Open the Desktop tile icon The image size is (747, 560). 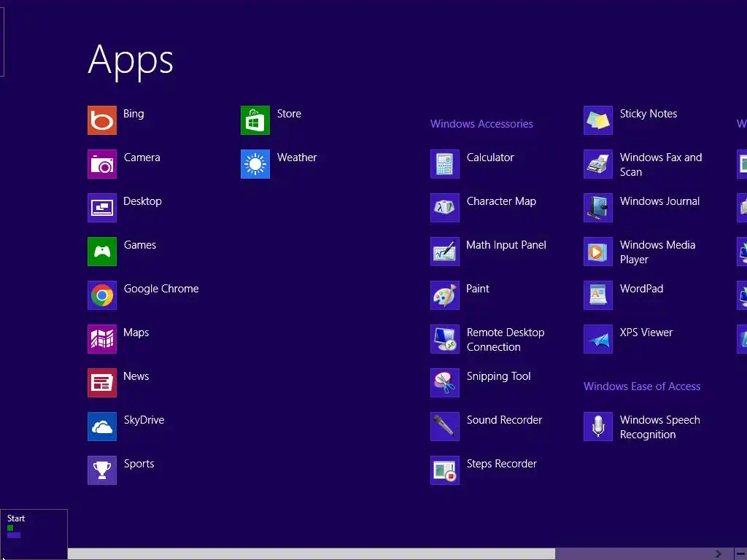pos(102,208)
